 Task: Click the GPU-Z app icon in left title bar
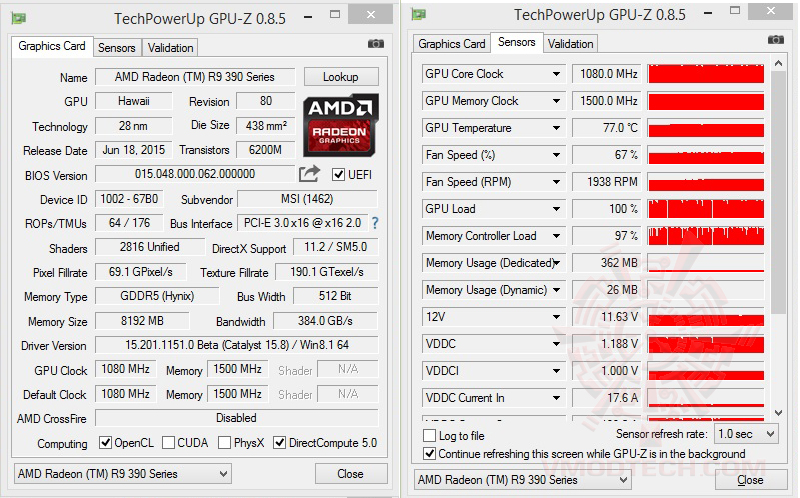coord(19,18)
